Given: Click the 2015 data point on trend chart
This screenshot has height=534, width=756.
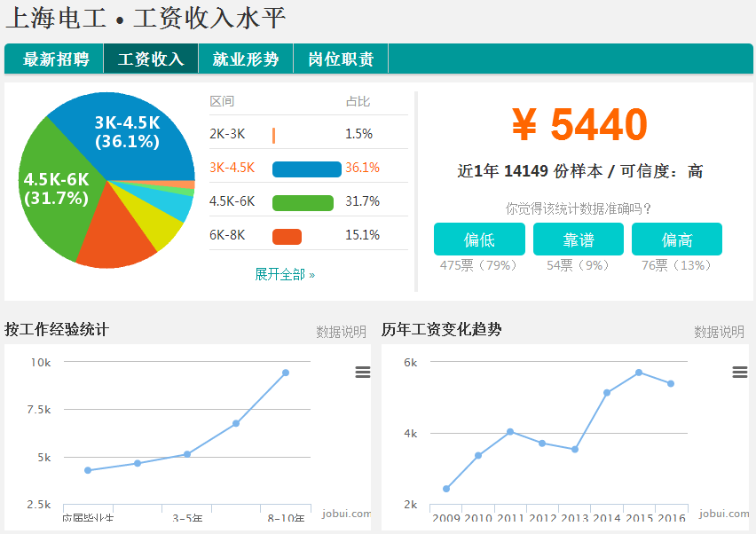Looking at the screenshot, I should tap(639, 373).
